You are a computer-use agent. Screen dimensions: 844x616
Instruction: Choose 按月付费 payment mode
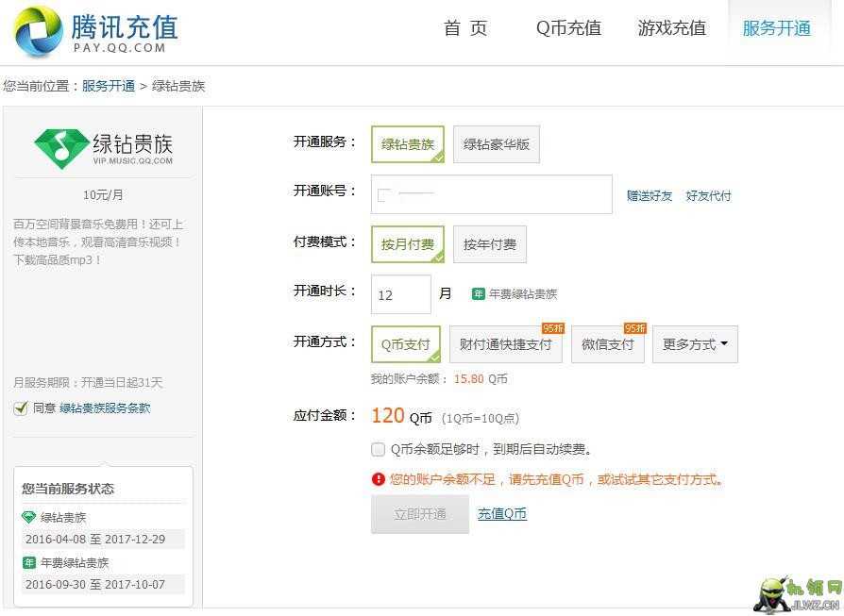(x=408, y=244)
